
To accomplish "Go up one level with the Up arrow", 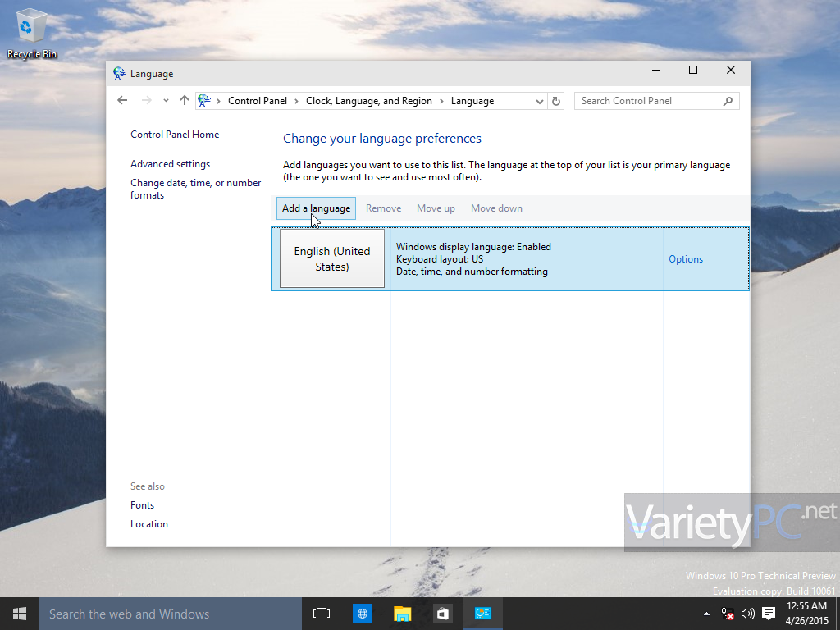I will click(185, 101).
